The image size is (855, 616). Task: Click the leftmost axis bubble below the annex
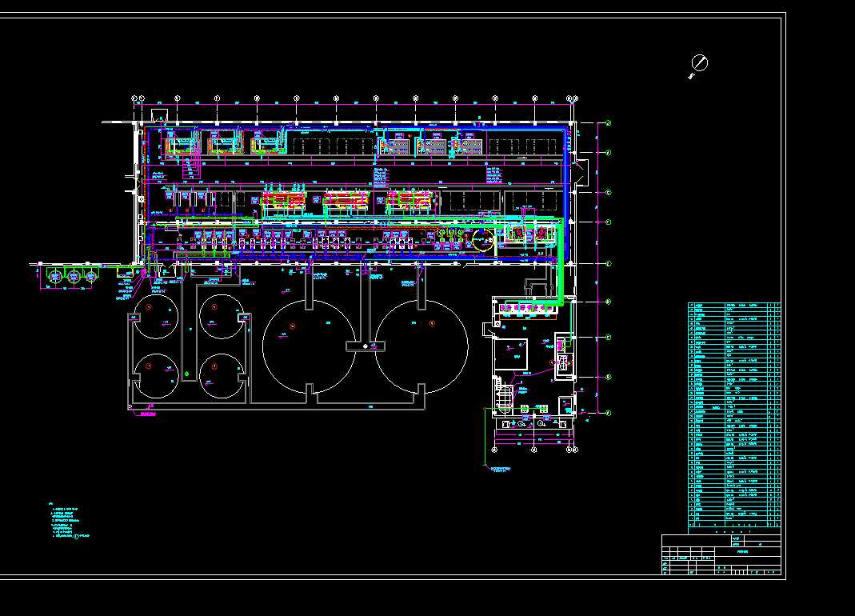[494, 450]
